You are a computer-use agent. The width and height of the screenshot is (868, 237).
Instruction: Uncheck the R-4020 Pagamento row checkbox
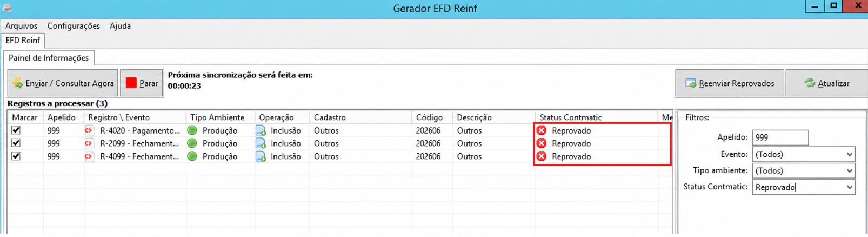pos(16,130)
